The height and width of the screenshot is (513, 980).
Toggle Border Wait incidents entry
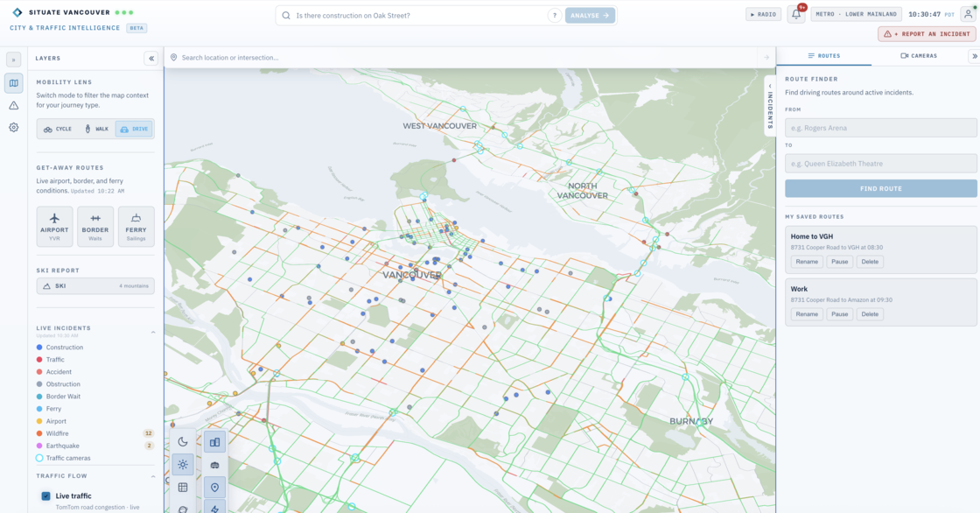pyautogui.click(x=58, y=397)
